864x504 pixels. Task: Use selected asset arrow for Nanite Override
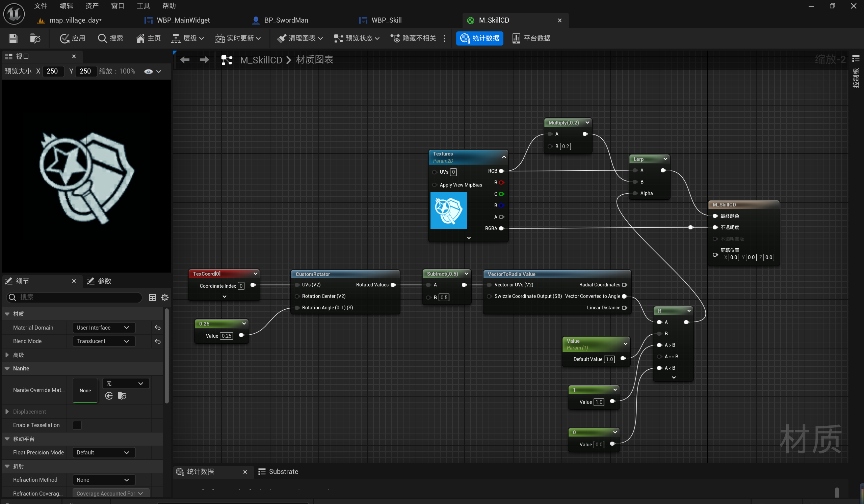tap(109, 396)
